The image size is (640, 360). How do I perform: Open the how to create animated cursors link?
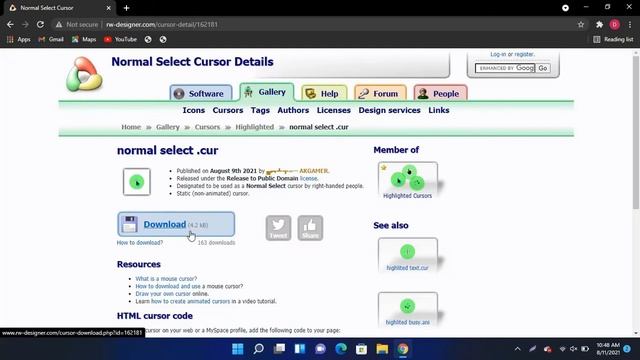click(191, 301)
